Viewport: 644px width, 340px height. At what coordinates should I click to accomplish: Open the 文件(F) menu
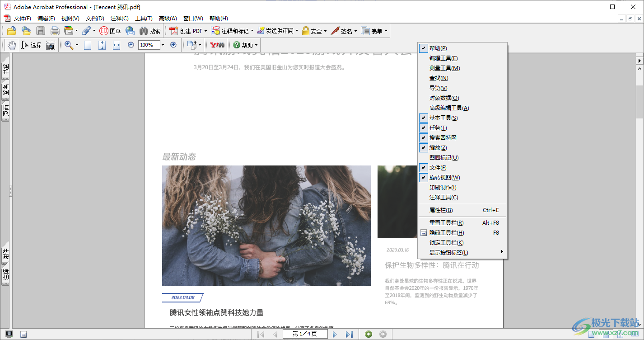(x=22, y=19)
